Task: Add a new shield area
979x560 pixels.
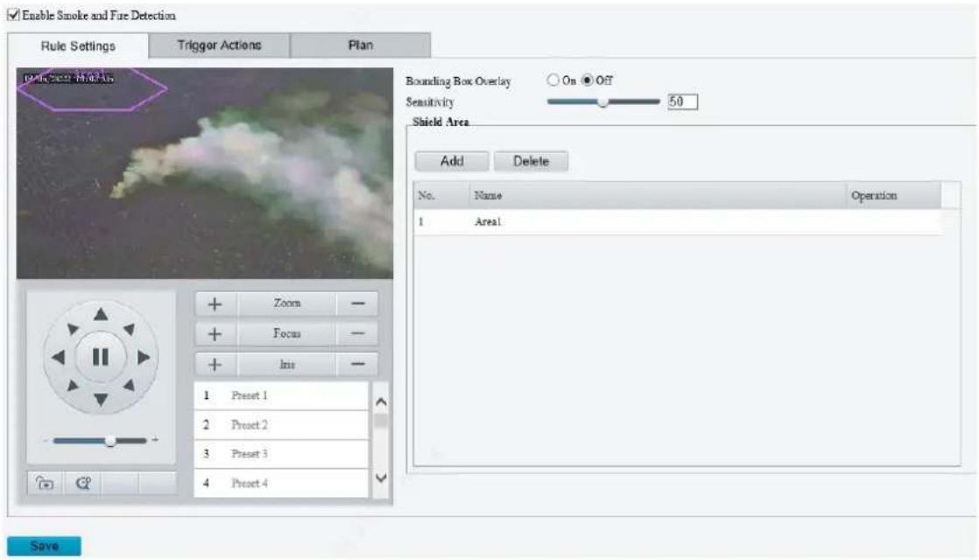Action: point(452,161)
